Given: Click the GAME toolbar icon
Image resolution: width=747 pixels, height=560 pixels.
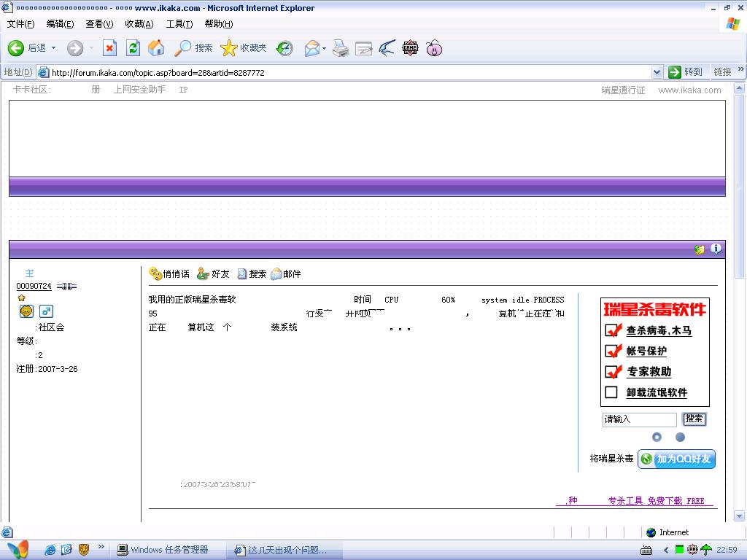Looking at the screenshot, I should 410,48.
